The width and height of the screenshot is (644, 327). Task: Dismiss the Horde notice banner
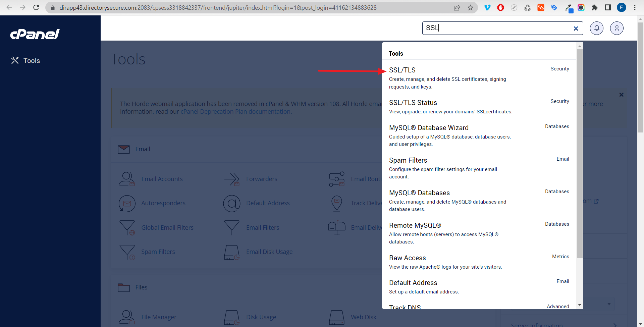click(621, 95)
